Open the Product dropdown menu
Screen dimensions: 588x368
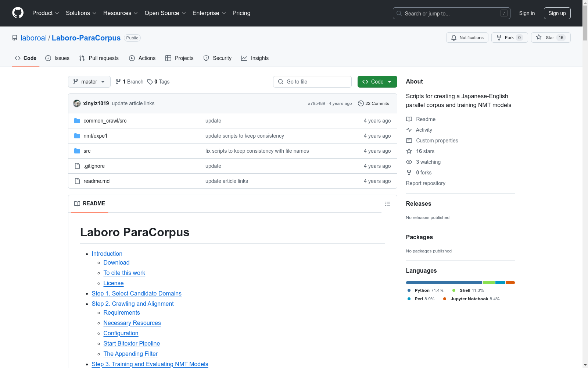[x=46, y=13]
